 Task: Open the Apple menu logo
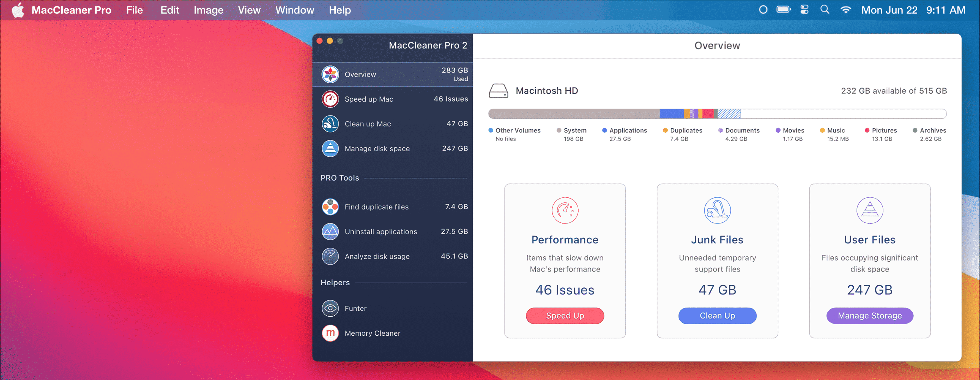pos(18,10)
